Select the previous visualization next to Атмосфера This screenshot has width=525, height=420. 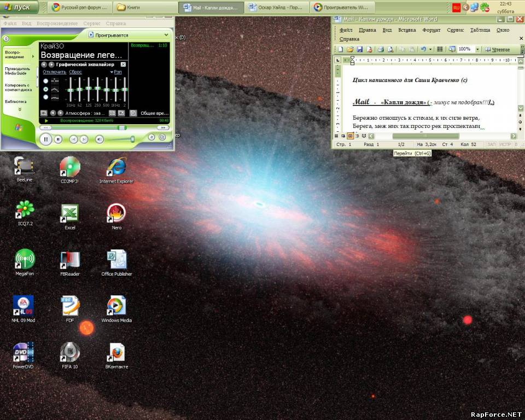53,113
